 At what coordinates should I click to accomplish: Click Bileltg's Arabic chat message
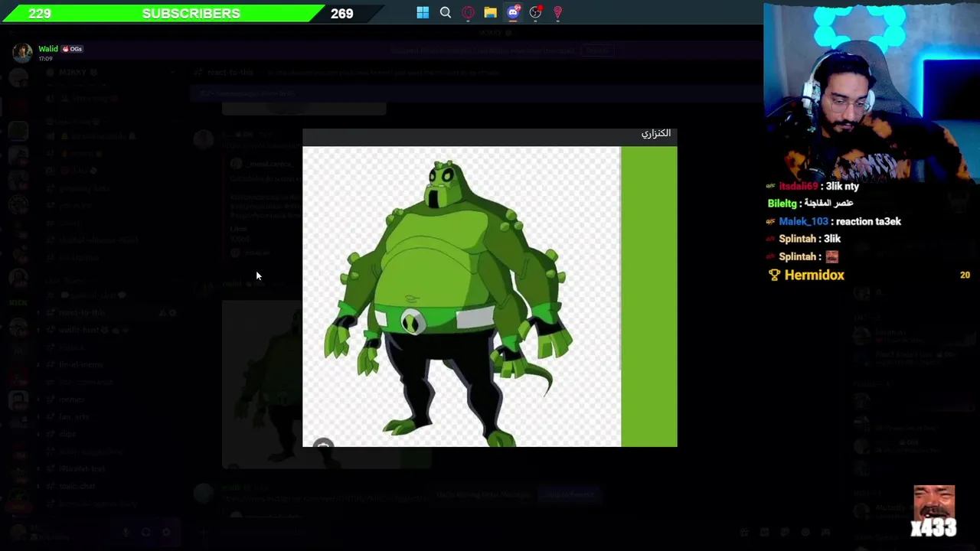[830, 204]
